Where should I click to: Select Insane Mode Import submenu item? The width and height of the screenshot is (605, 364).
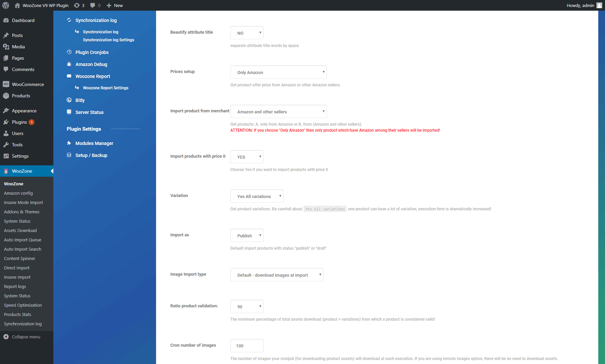pos(23,202)
